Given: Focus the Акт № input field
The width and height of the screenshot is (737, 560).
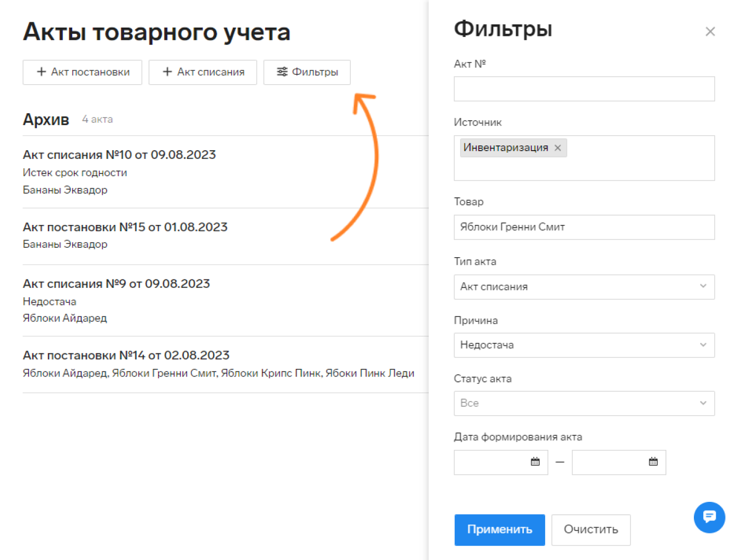Looking at the screenshot, I should [584, 89].
